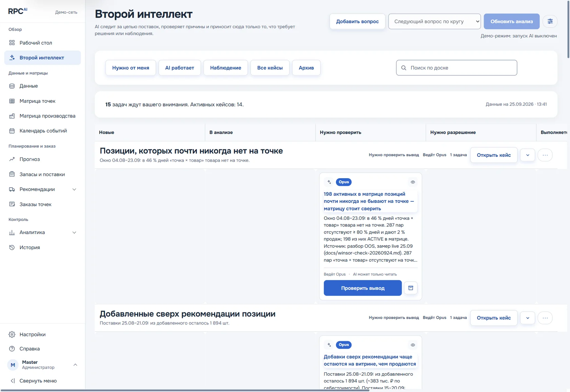This screenshot has height=392, width=570.
Task: Collapse the Позиции, которых почти никогда нет case
Action: (528, 155)
